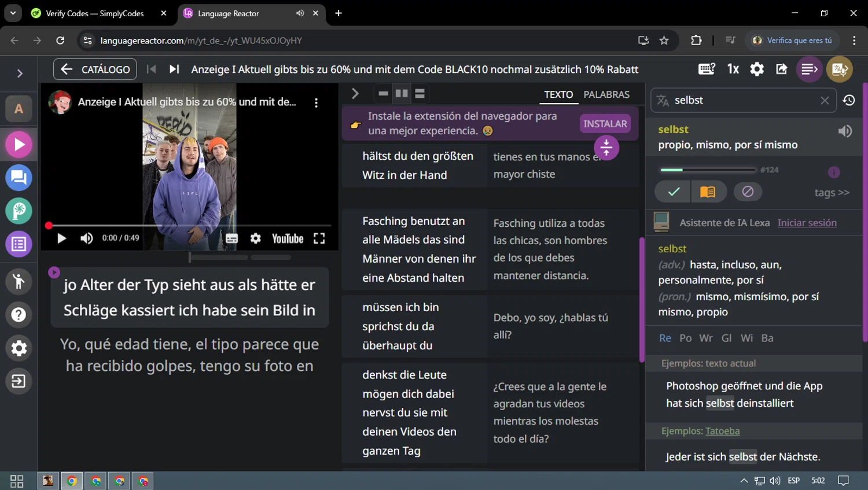Open Windows taskbar task view icon
Viewport: 868px width, 490px height.
17,481
